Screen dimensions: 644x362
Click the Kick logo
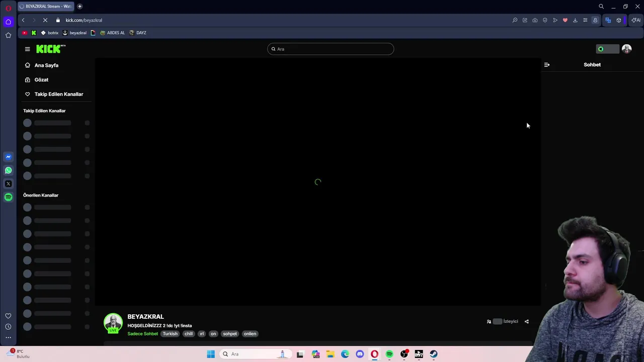click(51, 49)
